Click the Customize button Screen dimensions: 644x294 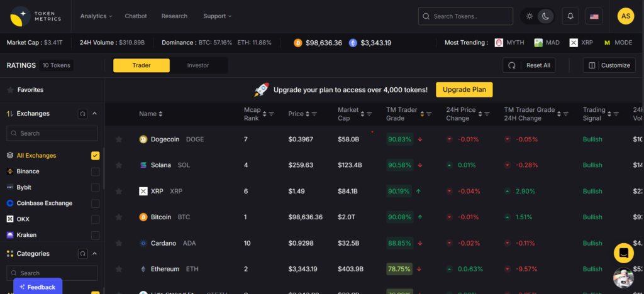[x=609, y=65]
